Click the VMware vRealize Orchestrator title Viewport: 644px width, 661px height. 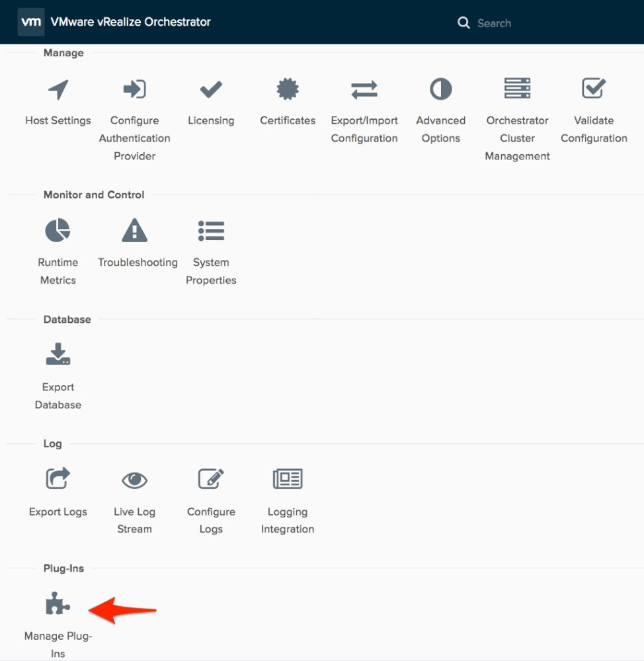130,22
